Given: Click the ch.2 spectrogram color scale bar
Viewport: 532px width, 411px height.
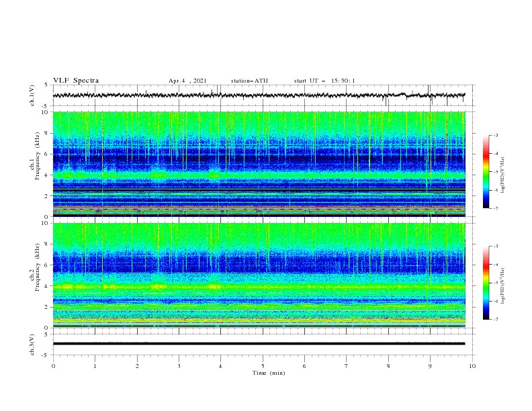Looking at the screenshot, I should click(x=486, y=283).
